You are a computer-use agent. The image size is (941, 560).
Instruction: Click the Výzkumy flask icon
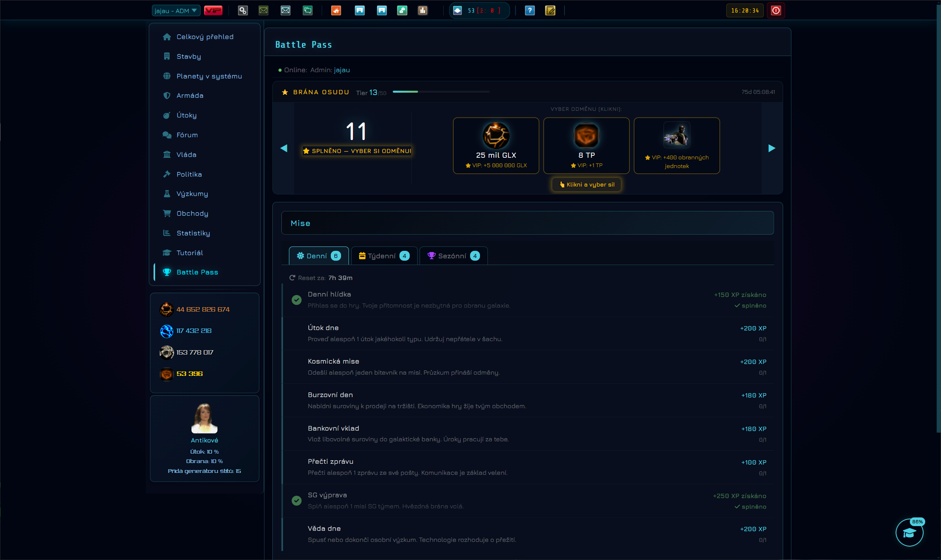point(167,194)
